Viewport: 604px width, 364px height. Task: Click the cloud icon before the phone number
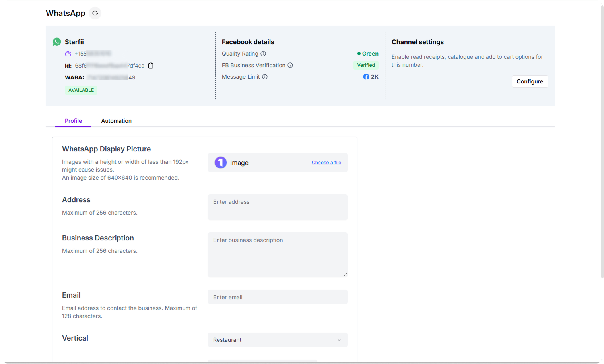point(68,54)
